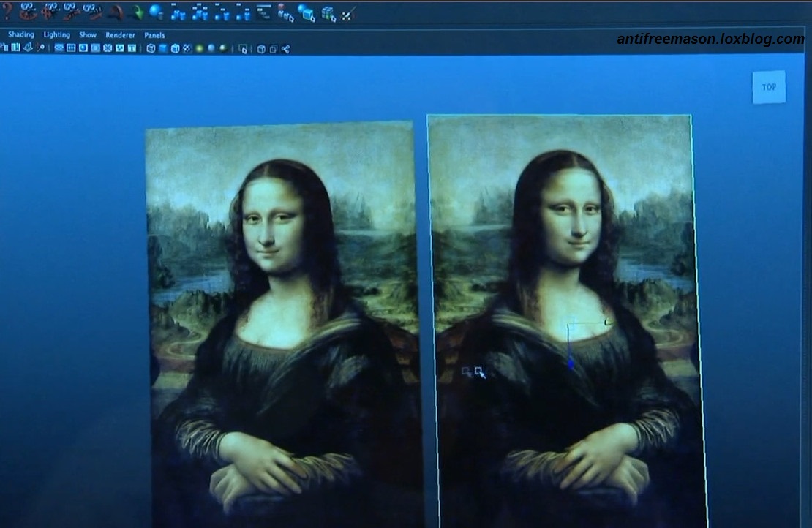Toggle the film gate icon
Image resolution: width=812 pixels, height=528 pixels.
(71, 48)
